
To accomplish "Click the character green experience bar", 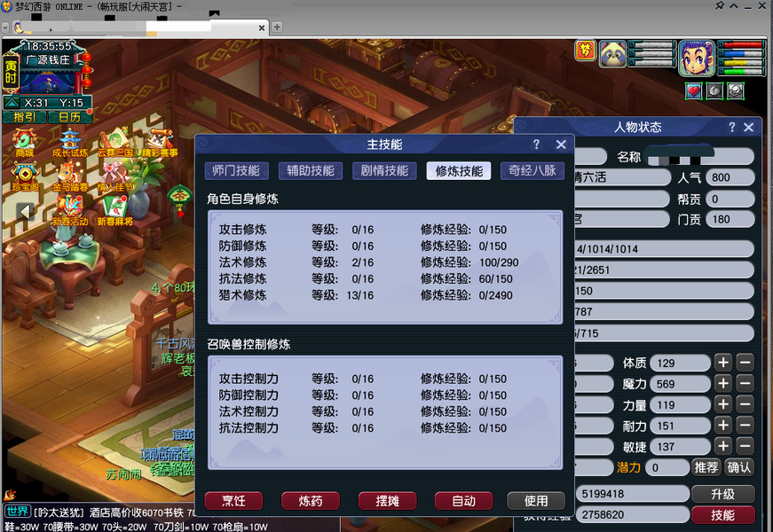I will pos(741,72).
